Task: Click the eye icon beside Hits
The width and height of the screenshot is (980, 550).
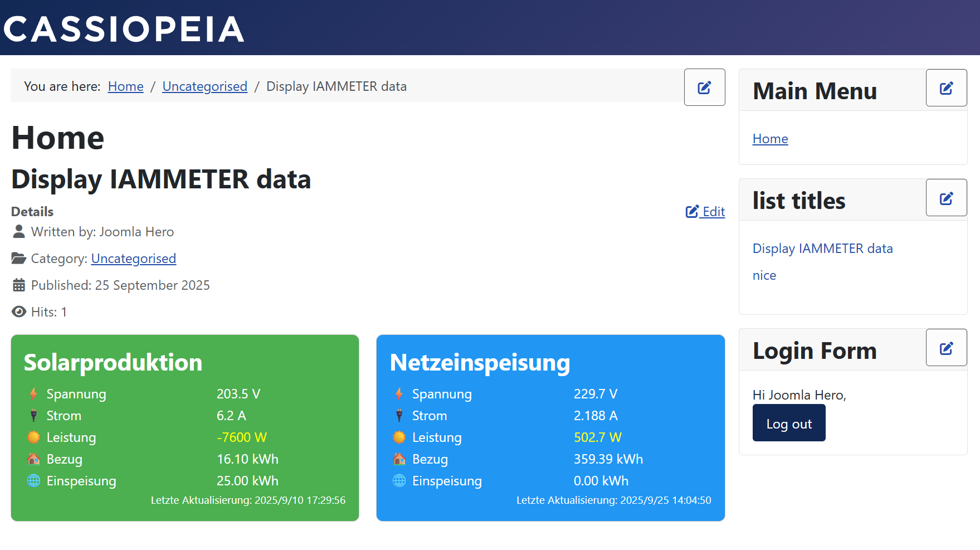Action: 19,312
